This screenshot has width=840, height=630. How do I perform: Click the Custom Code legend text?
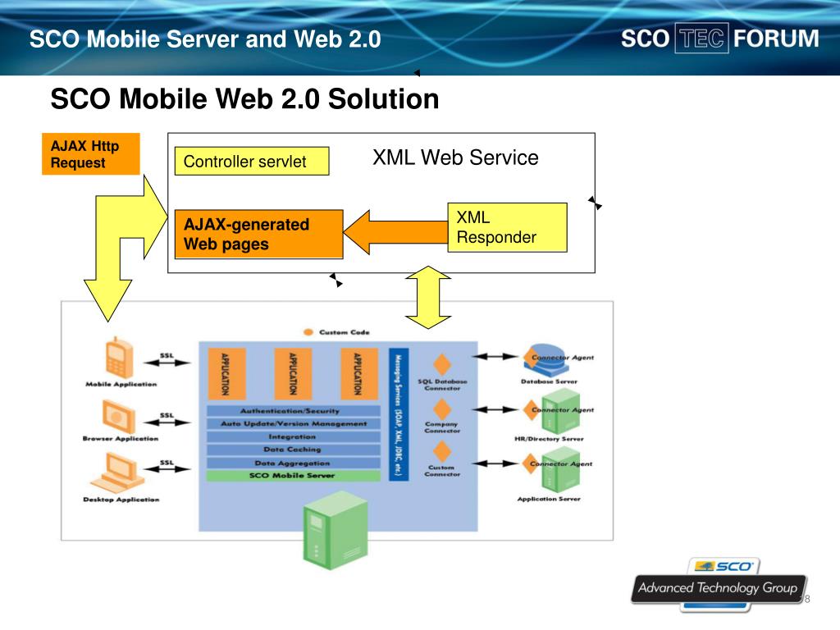point(345,332)
